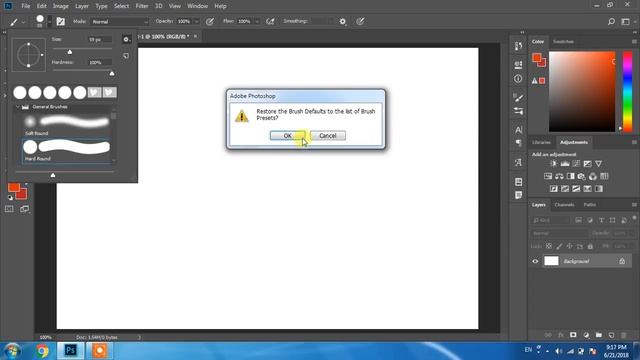
Task: Click the brush Hardness value field
Action: point(100,62)
